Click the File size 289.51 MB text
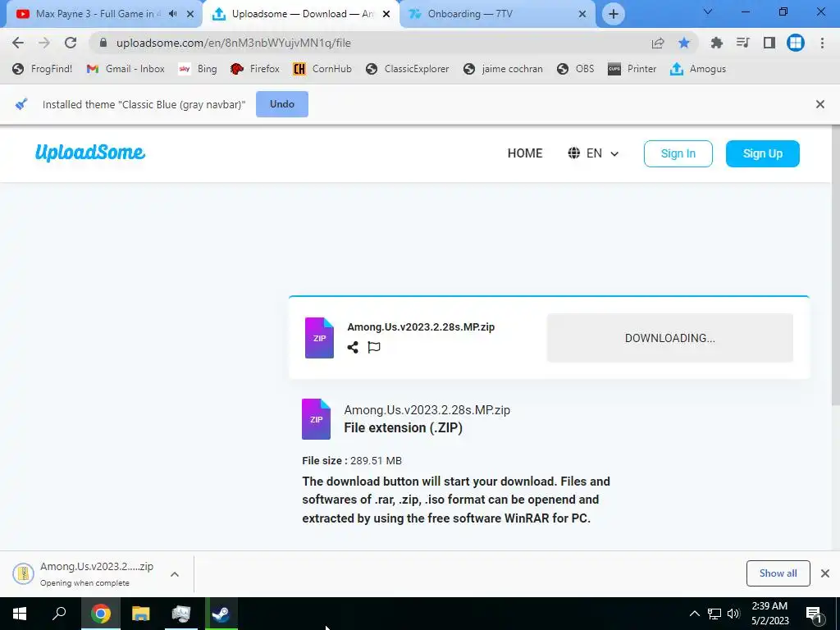The height and width of the screenshot is (630, 840). click(352, 461)
